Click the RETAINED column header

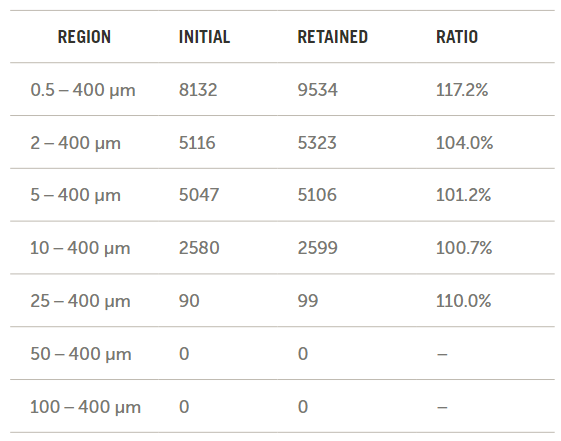(x=332, y=37)
